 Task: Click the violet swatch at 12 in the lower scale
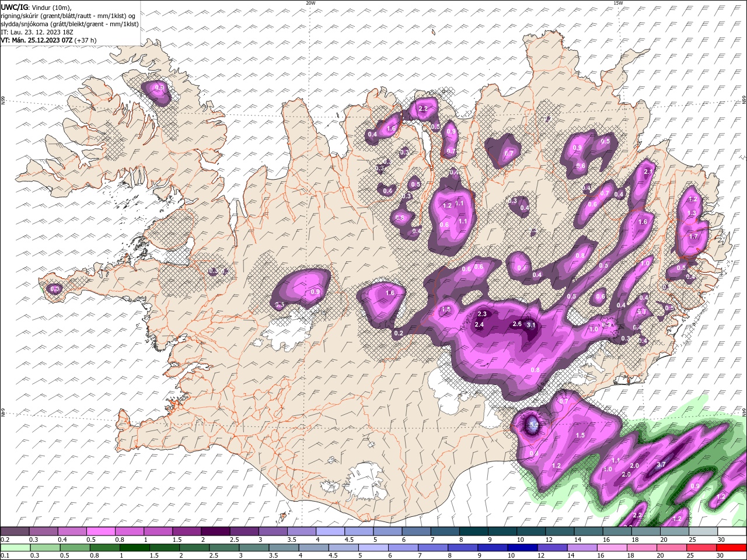551,547
